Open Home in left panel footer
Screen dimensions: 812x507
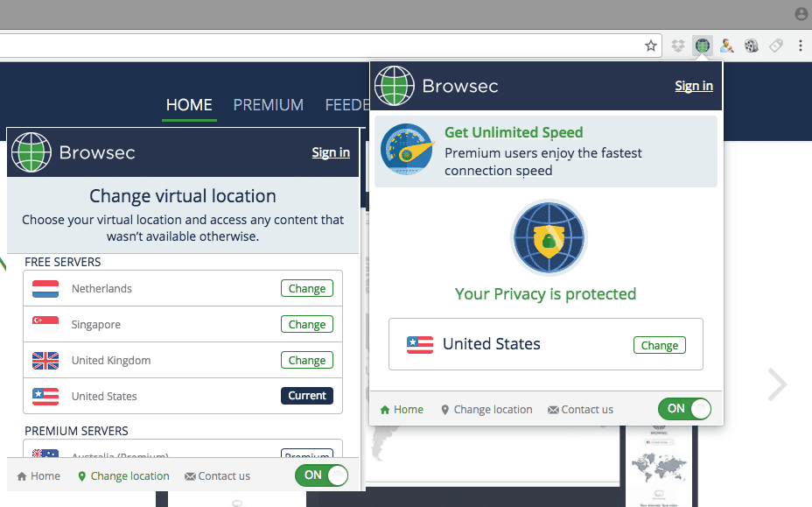[38, 475]
